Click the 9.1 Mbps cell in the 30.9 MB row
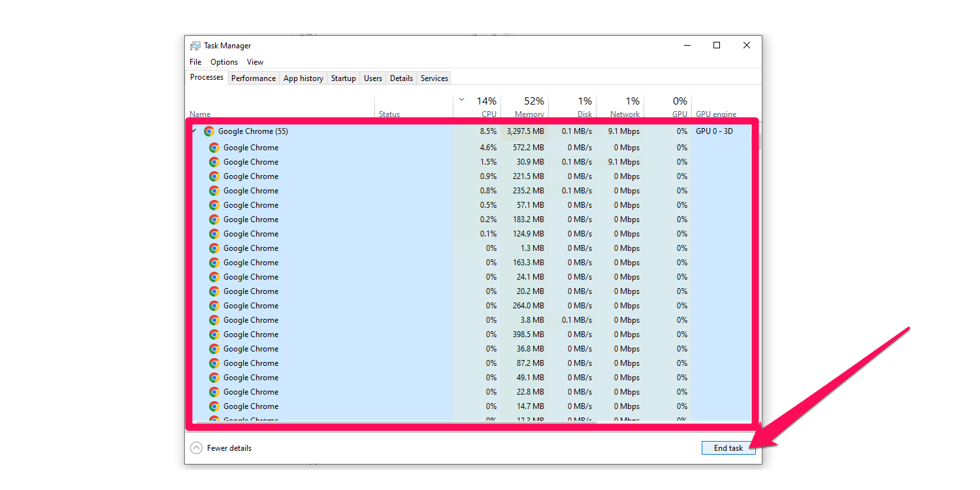Image resolution: width=980 pixels, height=490 pixels. coord(621,162)
